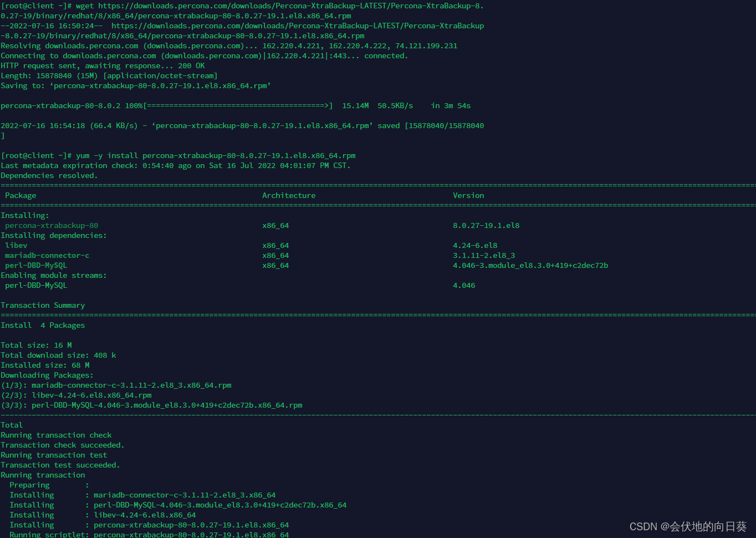The height and width of the screenshot is (538, 756).
Task: Click 'Installed size: 68 M' line
Action: tap(45, 366)
